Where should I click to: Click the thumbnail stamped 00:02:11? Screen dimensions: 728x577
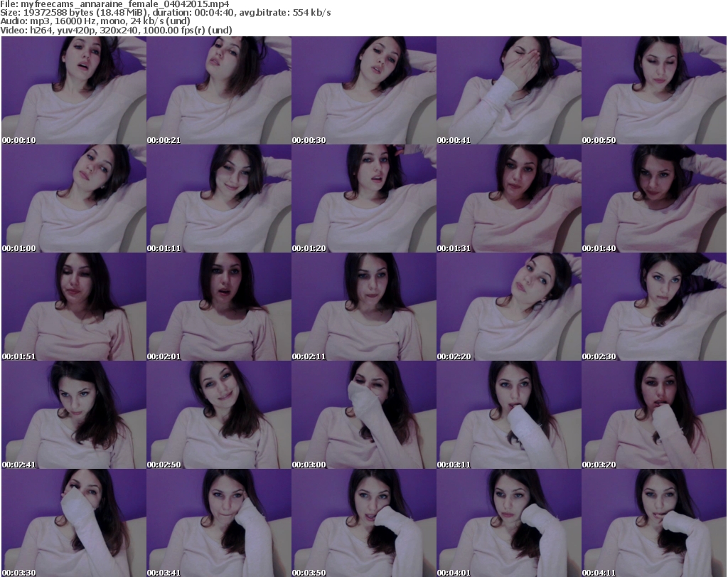tap(364, 307)
